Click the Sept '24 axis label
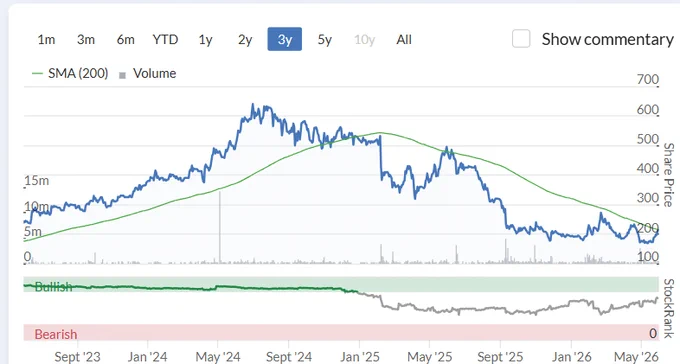Screen dimensions: 680x364 click(x=289, y=357)
